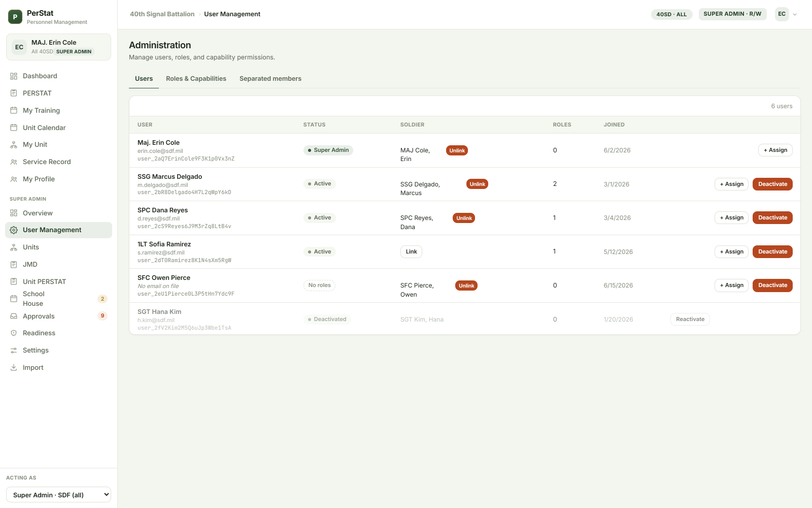Click the Approvals count badge 9
The image size is (812, 508).
[103, 316]
